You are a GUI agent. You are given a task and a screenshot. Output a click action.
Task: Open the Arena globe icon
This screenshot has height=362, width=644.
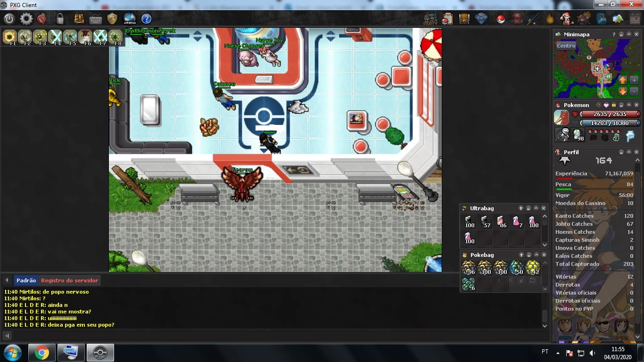130,19
